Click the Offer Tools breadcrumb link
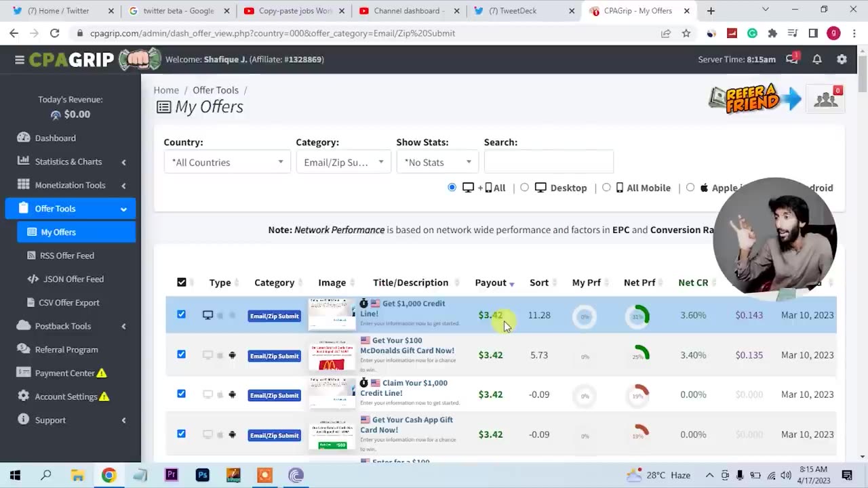This screenshot has width=868, height=488. (216, 90)
